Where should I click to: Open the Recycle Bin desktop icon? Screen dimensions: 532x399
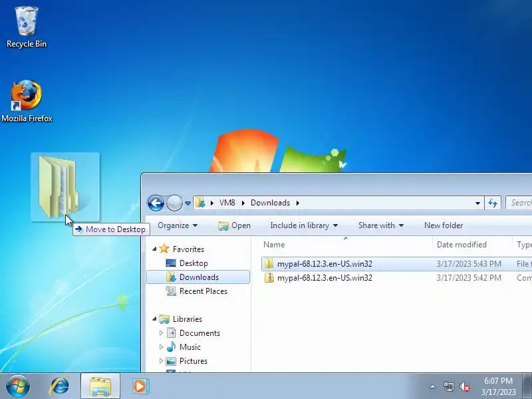pos(27,27)
